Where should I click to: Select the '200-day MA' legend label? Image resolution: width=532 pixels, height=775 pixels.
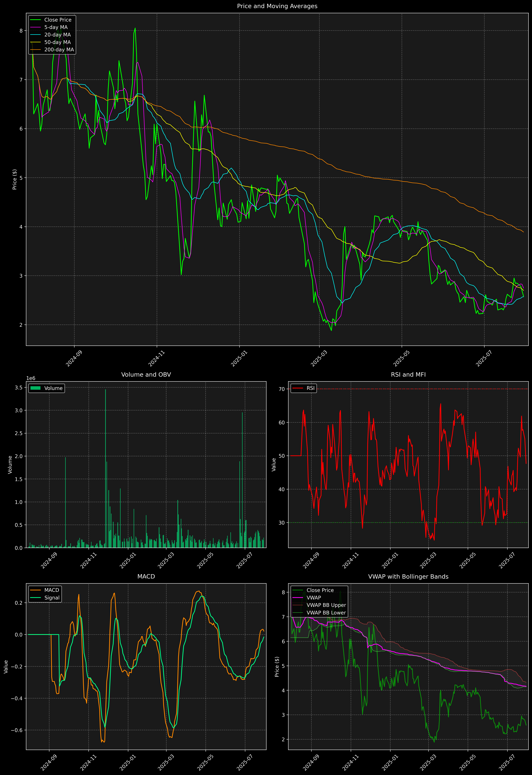(x=59, y=50)
